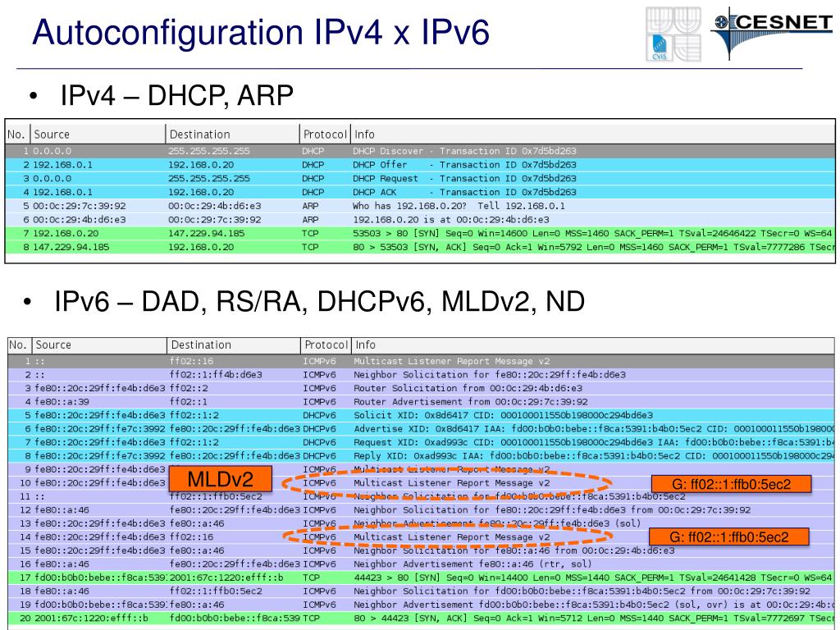The width and height of the screenshot is (840, 630).
Task: Select row 15 Neighbor Solicitation for fe80::a:46
Action: coord(421,550)
